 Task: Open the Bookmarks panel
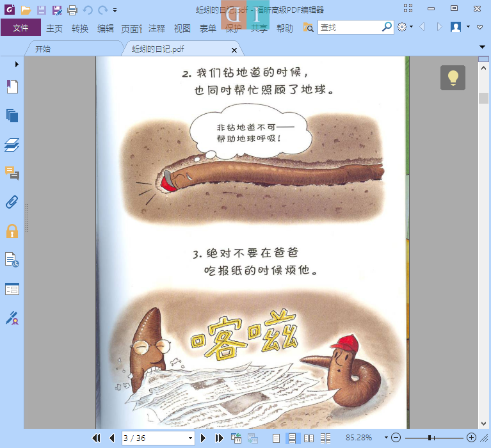coord(12,86)
